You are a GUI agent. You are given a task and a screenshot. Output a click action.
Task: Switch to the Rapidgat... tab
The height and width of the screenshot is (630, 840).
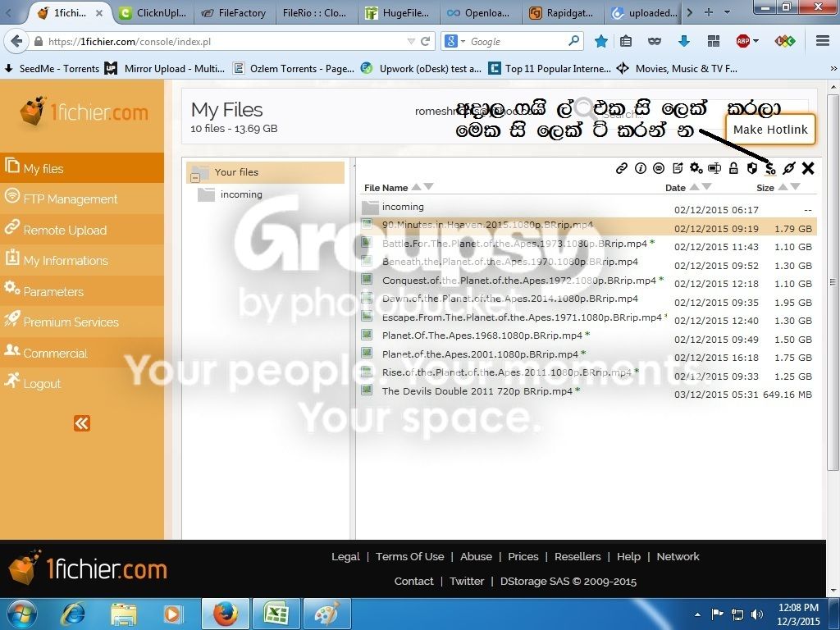561,13
